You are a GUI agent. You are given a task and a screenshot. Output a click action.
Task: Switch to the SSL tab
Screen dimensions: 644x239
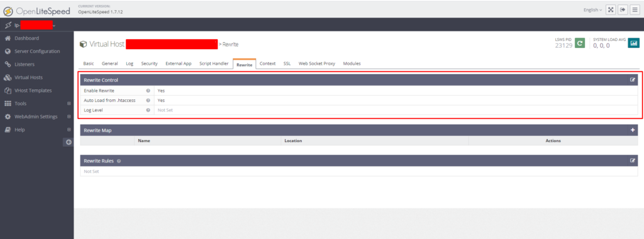click(287, 64)
